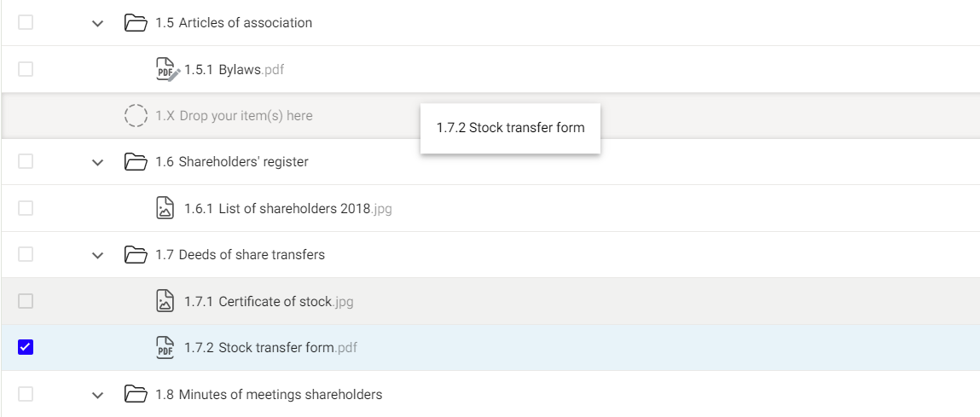This screenshot has height=417, width=980.
Task: Click the Stock transfer form PDF icon
Action: [x=165, y=347]
